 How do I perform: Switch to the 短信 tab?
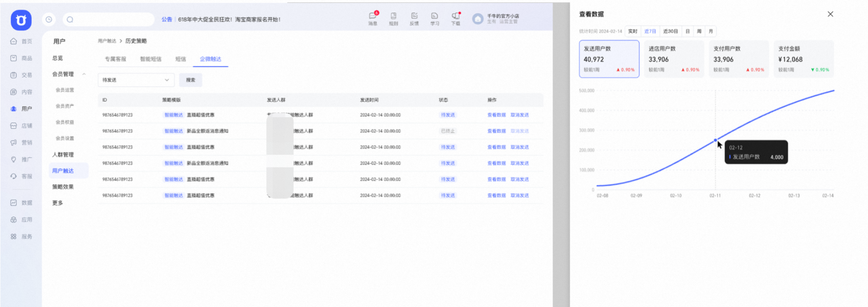pos(181,59)
